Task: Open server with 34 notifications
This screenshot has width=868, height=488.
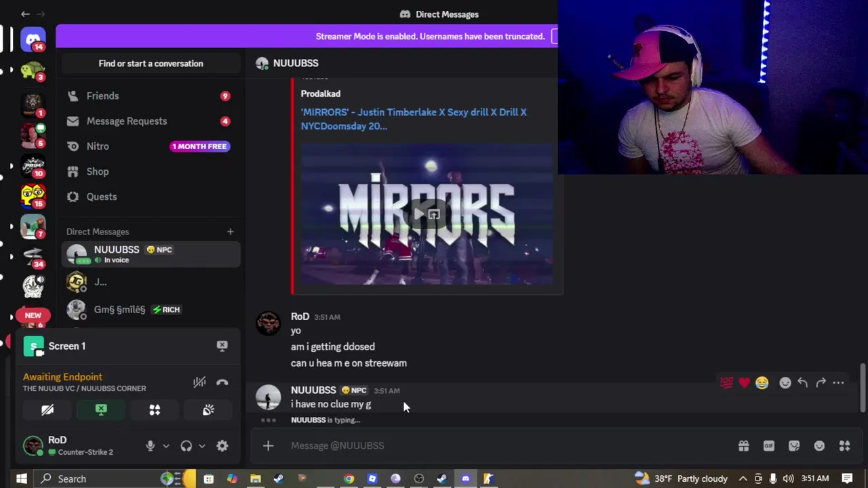Action: pyautogui.click(x=33, y=256)
